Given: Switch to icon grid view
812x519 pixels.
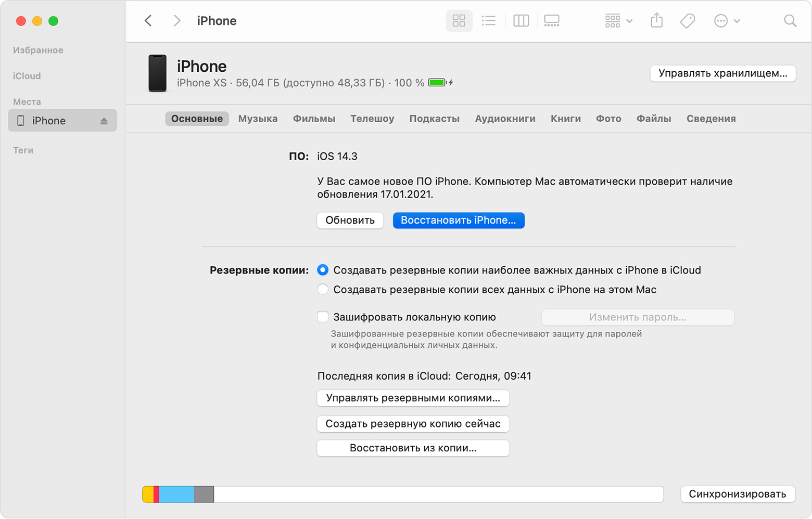Looking at the screenshot, I should 459,21.
